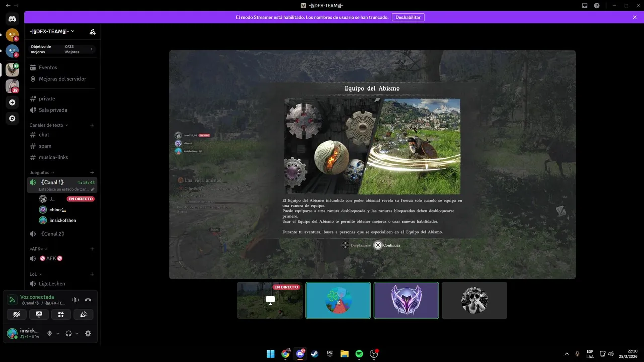The height and width of the screenshot is (362, 644).
Task: Turn on the camera
Action: (17, 314)
